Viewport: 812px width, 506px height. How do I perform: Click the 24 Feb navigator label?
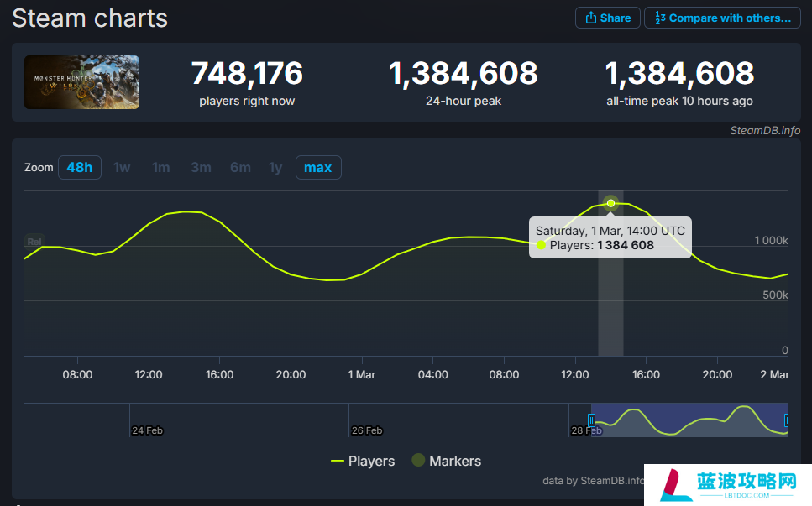coord(147,430)
